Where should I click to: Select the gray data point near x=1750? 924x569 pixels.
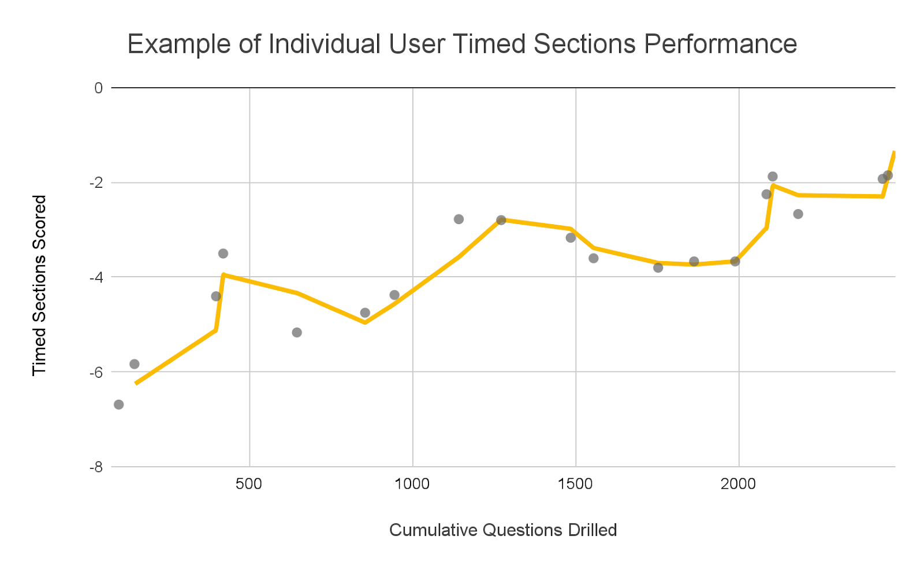tap(658, 267)
